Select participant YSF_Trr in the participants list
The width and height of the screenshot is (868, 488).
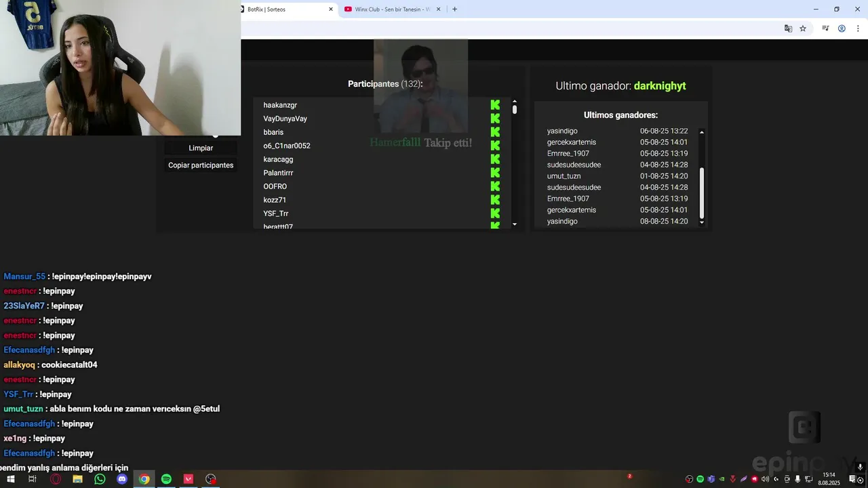[276, 213]
